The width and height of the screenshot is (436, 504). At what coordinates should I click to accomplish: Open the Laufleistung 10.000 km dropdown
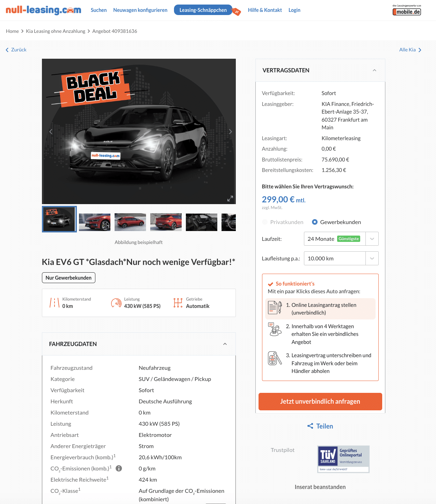(341, 258)
